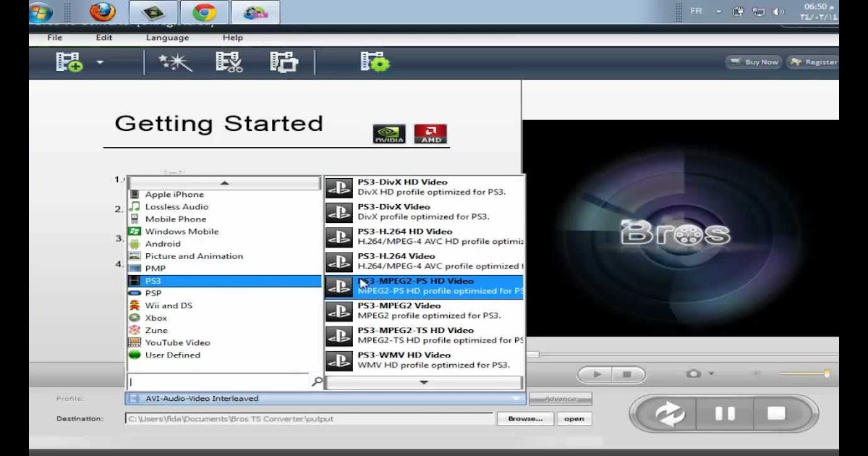Select User Defined category

224,355
